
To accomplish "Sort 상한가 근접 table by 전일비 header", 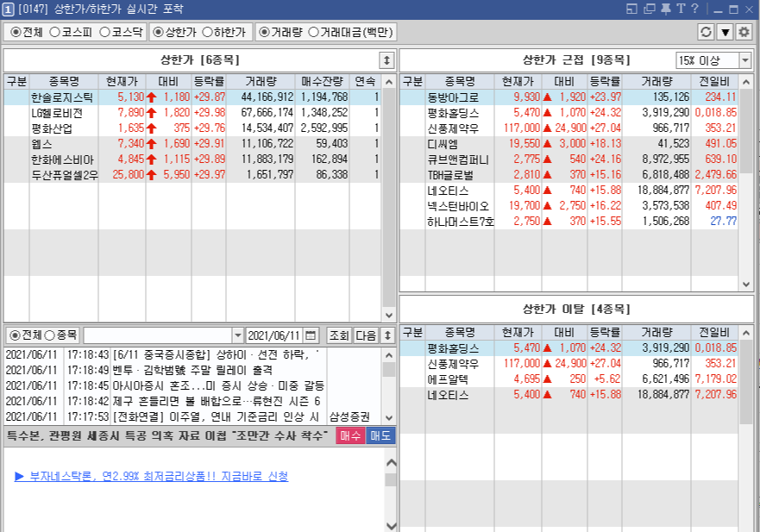I will [714, 81].
